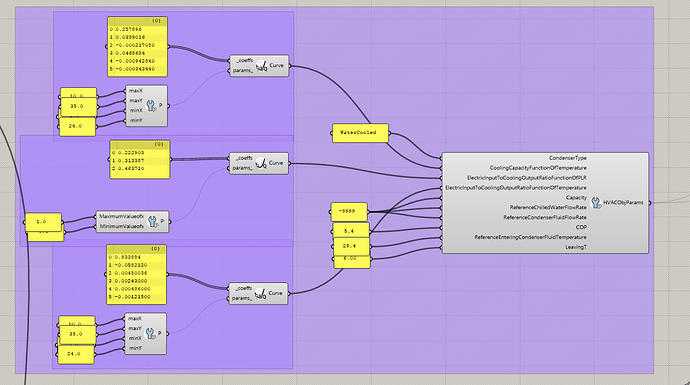Select row 0.222903 in the three-value panel

click(140, 153)
